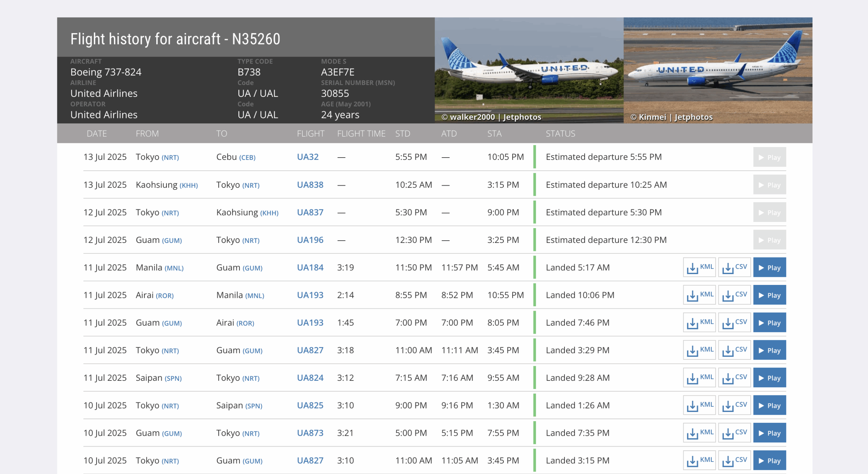Download CSV for UA873 Guam to Tokyo
Image resolution: width=868 pixels, height=474 pixels.
(734, 433)
